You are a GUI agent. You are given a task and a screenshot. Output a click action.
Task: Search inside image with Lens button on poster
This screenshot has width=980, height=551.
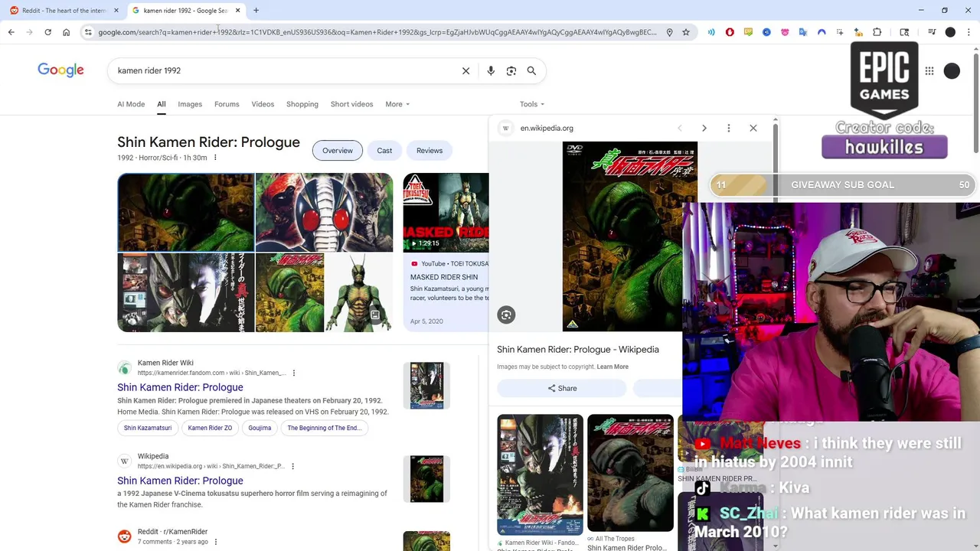[x=506, y=315]
